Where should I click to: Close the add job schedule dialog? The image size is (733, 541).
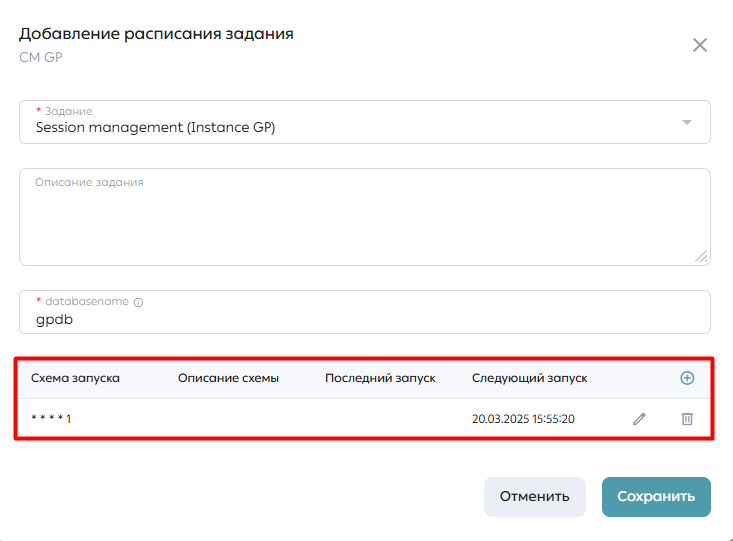(699, 45)
